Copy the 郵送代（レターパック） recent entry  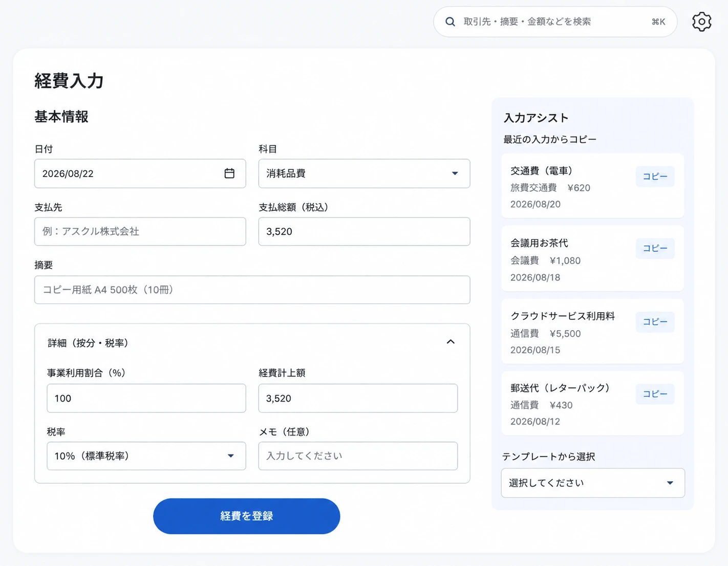click(655, 394)
